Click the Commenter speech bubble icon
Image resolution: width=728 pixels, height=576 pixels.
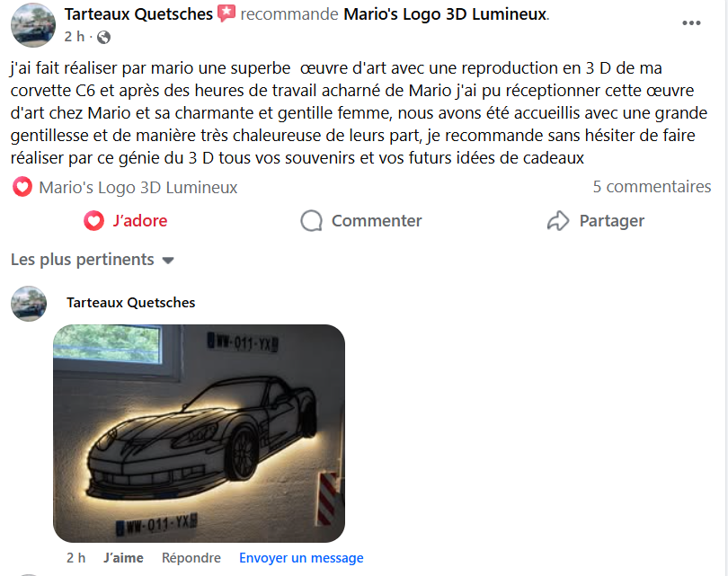click(311, 220)
